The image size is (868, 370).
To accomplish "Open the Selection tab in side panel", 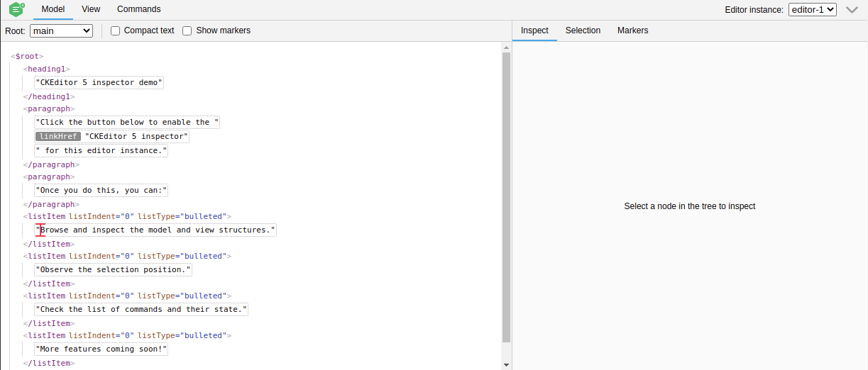I will pos(583,30).
